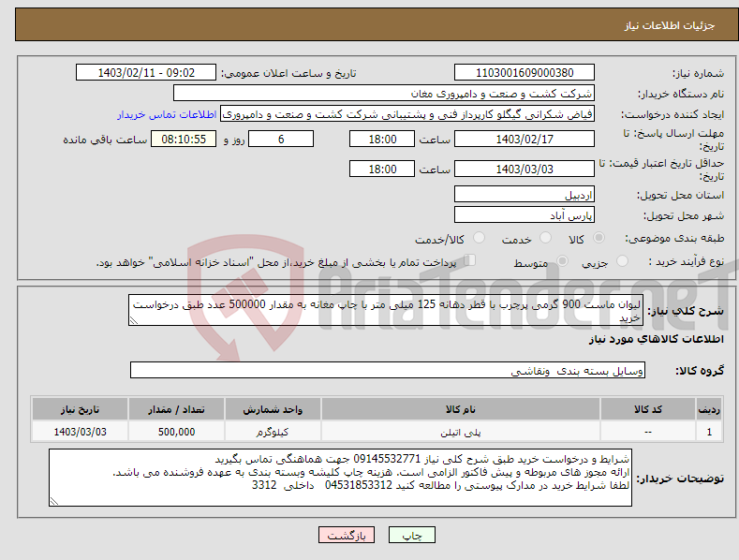Click the delivery city field پارس آباد
Image resolution: width=739 pixels, height=560 pixels.
[x=525, y=215]
